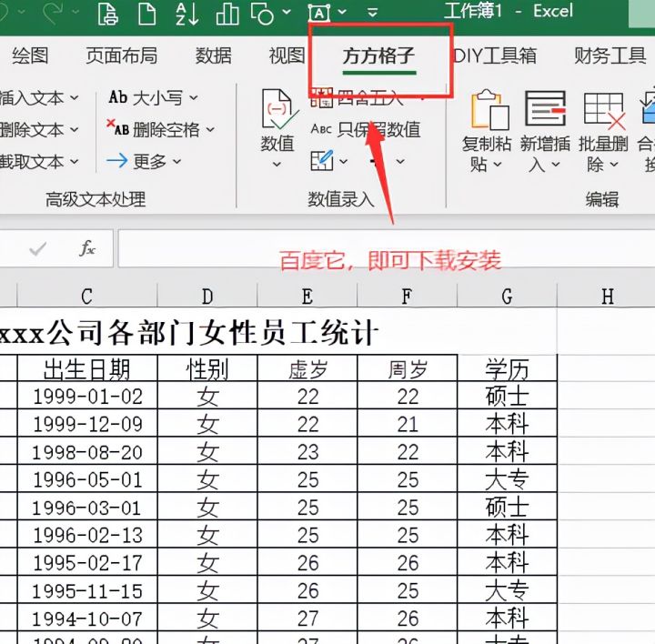
Task: Switch to the 视图 tab
Action: point(287,55)
